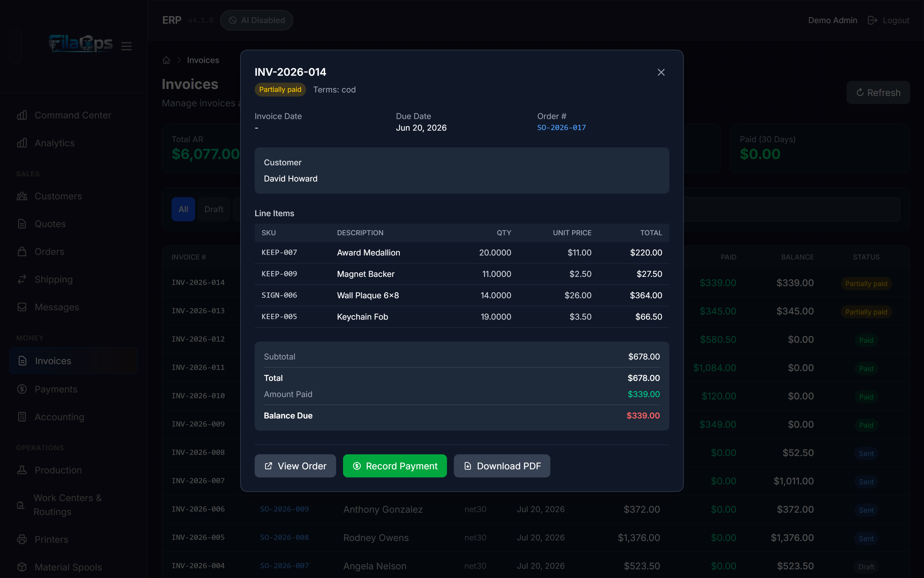
Task: Select the Draft filter tab
Action: [x=214, y=209]
